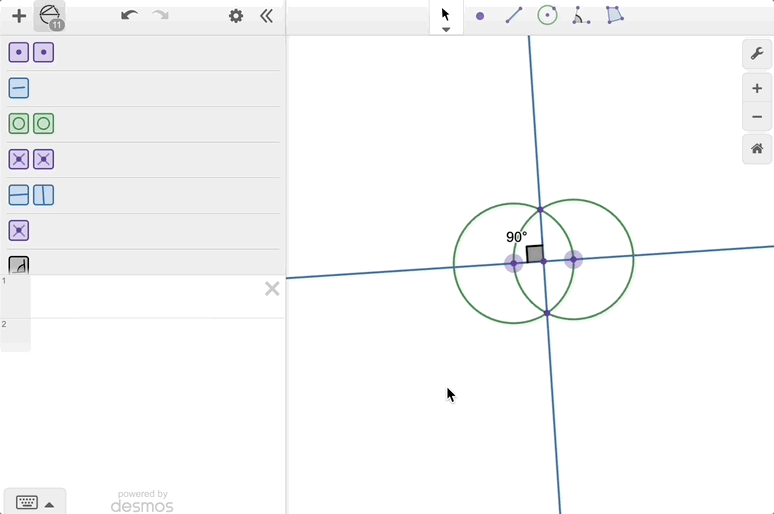Image resolution: width=774 pixels, height=514 pixels.
Task: Pick the Angle tool
Action: tap(580, 16)
